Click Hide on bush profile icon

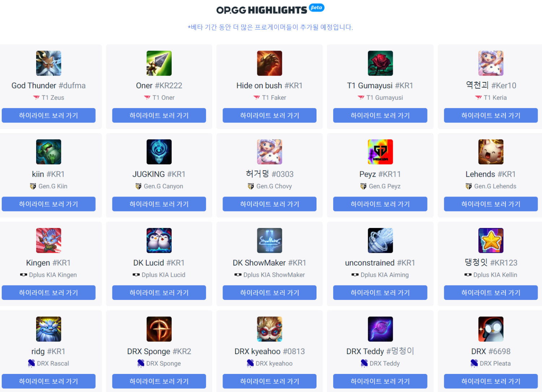click(x=270, y=63)
